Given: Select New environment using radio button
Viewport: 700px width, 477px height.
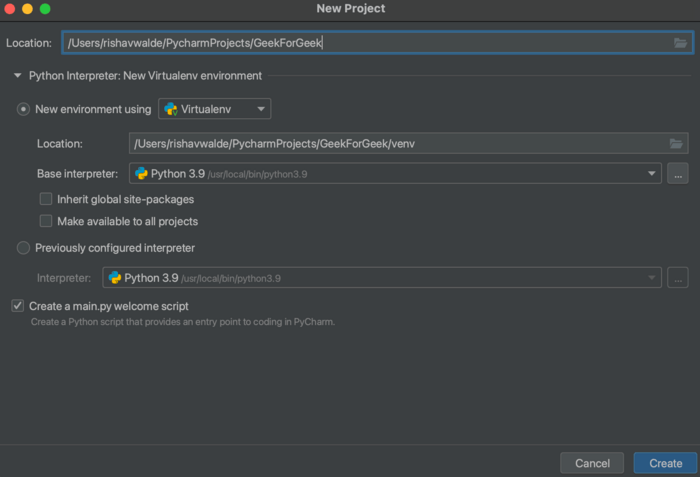Looking at the screenshot, I should [23, 109].
